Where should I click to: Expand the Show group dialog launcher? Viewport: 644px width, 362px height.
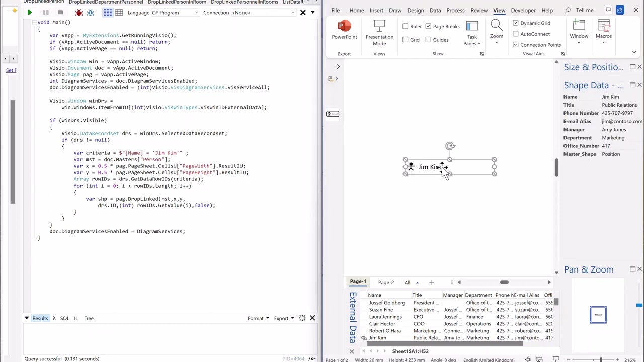[x=481, y=54]
